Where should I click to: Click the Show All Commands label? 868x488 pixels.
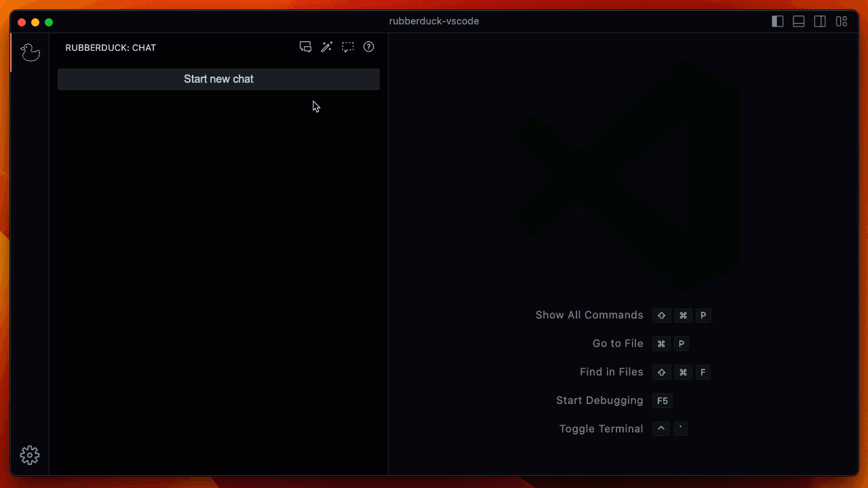click(x=589, y=315)
